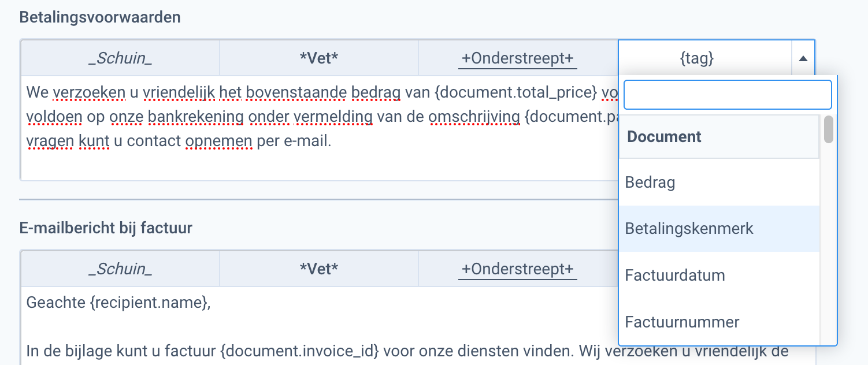Expand Document group in tag dropdown
868x365 pixels.
[663, 137]
